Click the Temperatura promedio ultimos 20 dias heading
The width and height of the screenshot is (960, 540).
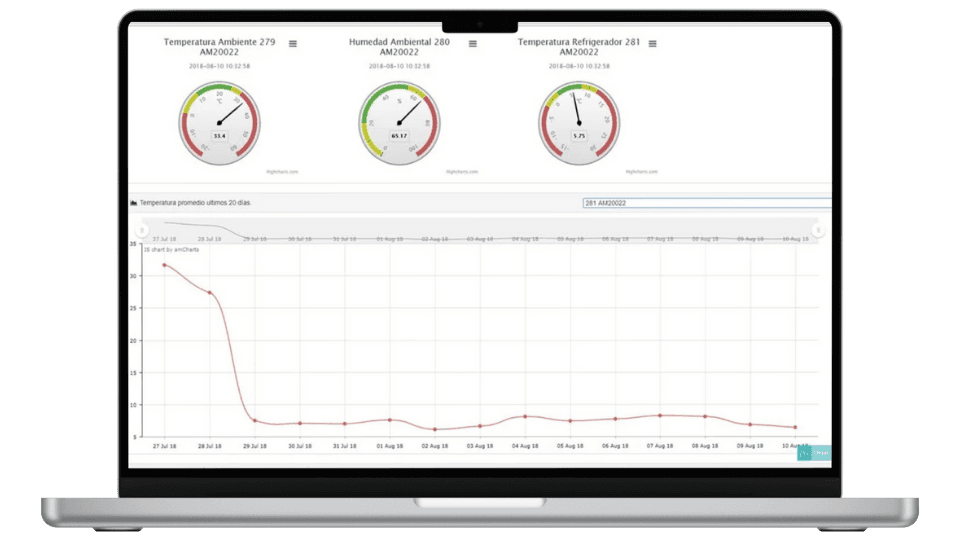[195, 203]
